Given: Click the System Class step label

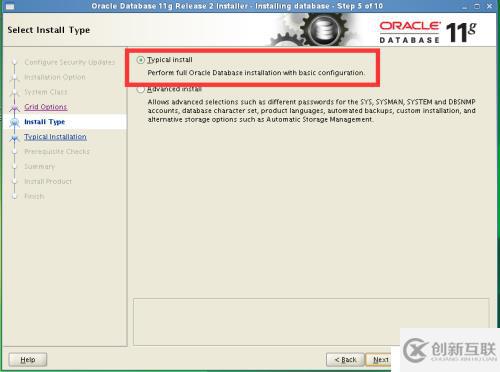Looking at the screenshot, I should pyautogui.click(x=46, y=92).
